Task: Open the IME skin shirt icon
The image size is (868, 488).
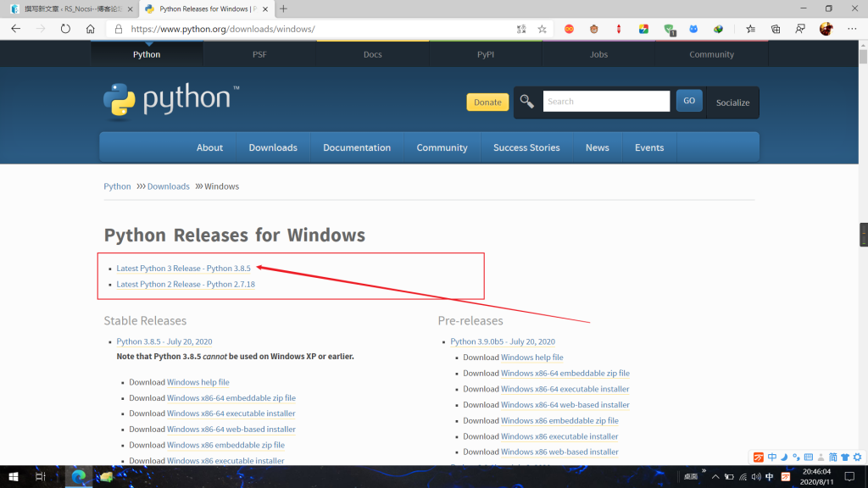Action: (x=845, y=457)
